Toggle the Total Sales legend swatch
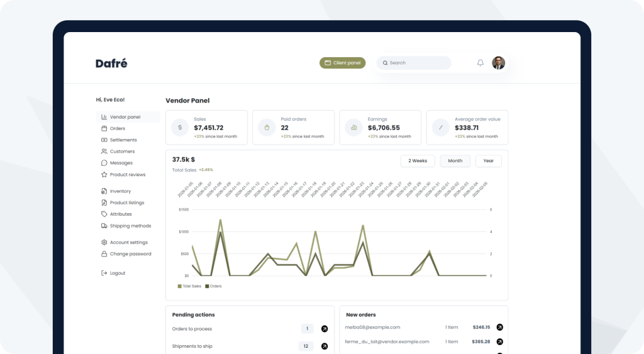This screenshot has height=354, width=644. point(180,286)
